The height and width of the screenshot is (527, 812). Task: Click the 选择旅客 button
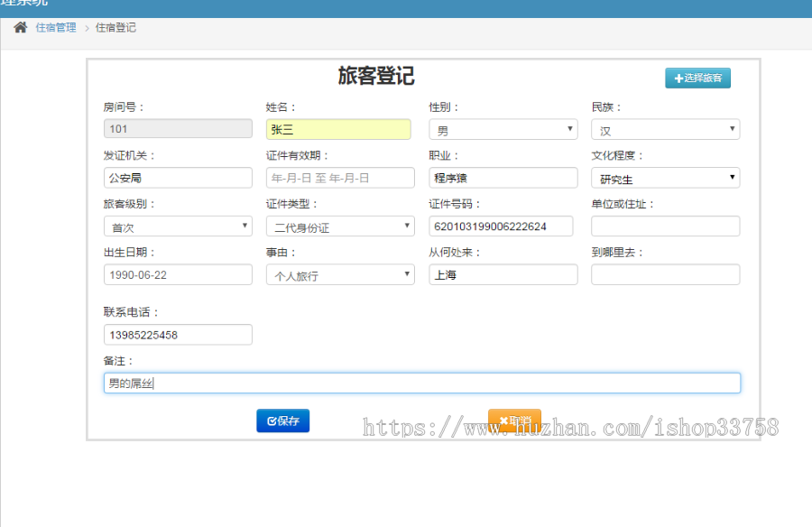(x=697, y=79)
